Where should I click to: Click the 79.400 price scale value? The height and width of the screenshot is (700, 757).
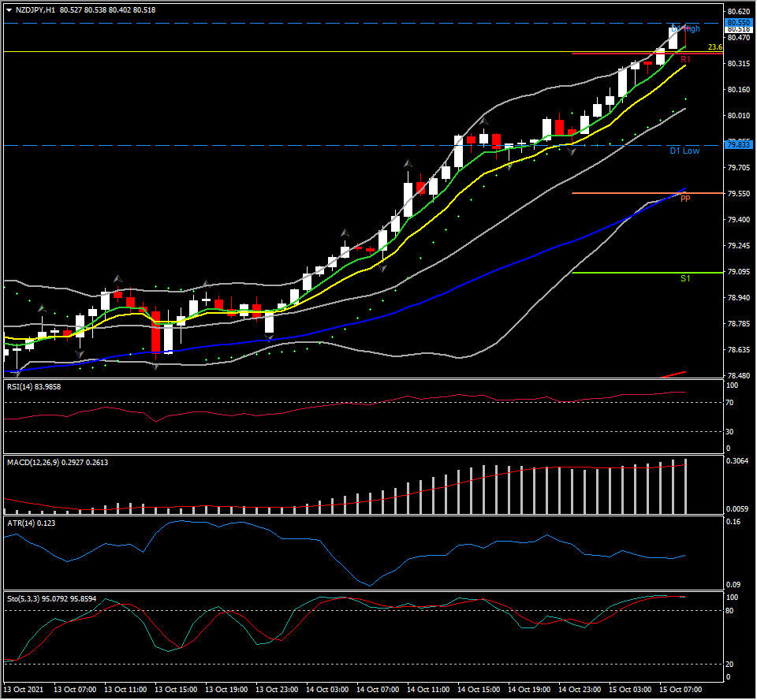pos(739,219)
